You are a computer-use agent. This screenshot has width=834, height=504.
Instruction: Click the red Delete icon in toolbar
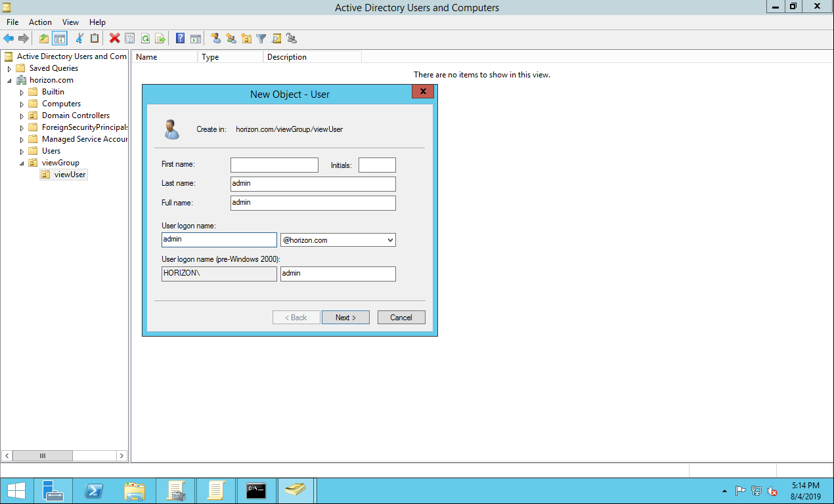tap(114, 39)
